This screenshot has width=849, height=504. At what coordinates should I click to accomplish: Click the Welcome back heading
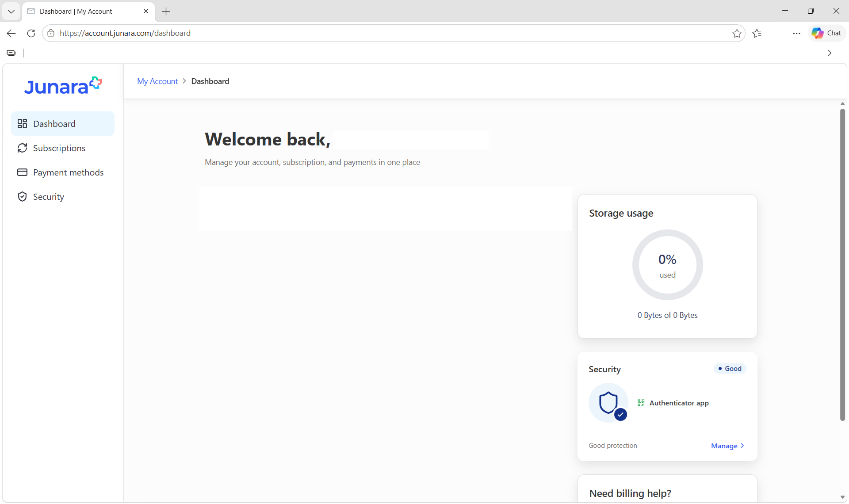click(x=268, y=139)
